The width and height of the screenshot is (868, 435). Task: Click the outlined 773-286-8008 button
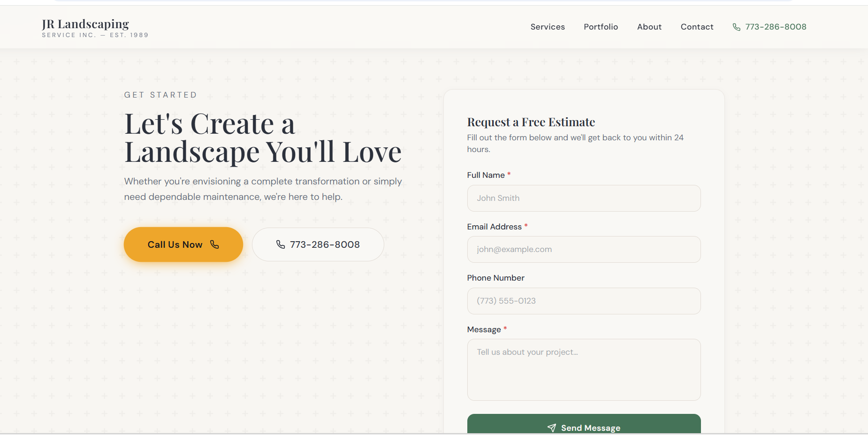(318, 244)
